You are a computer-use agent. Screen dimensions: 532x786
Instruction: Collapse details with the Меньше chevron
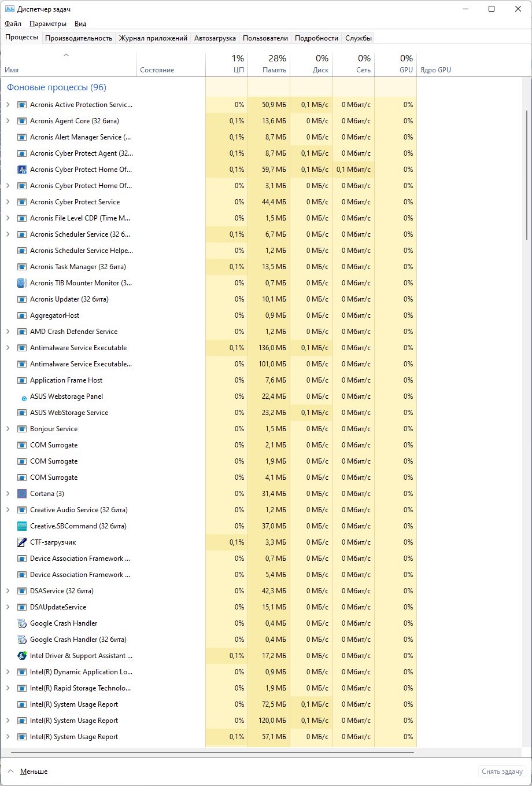pyautogui.click(x=10, y=772)
